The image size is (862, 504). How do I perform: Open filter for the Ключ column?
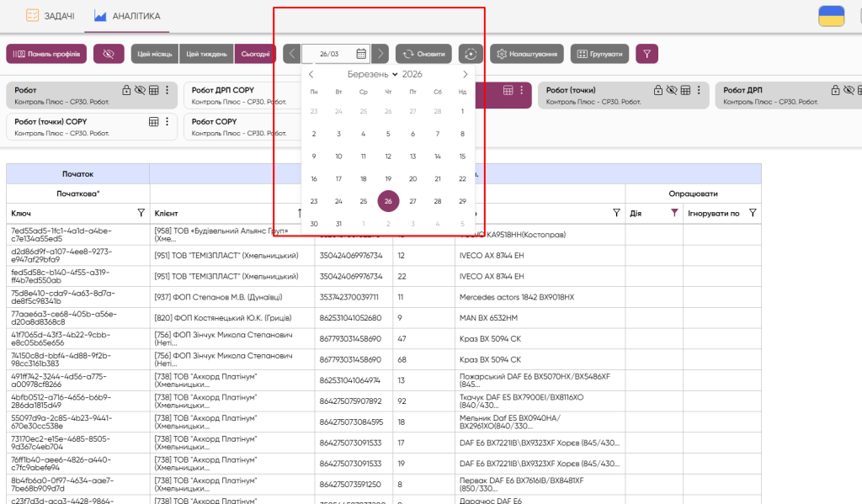141,213
